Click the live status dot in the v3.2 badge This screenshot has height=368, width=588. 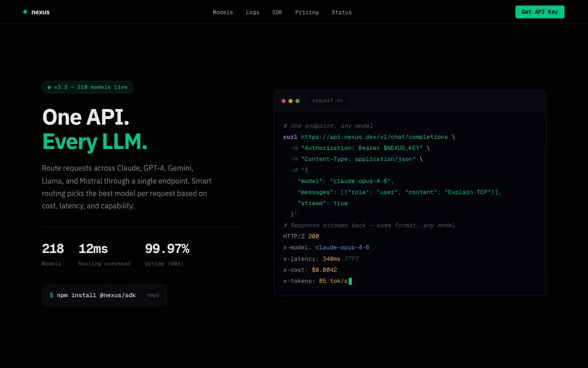49,87
